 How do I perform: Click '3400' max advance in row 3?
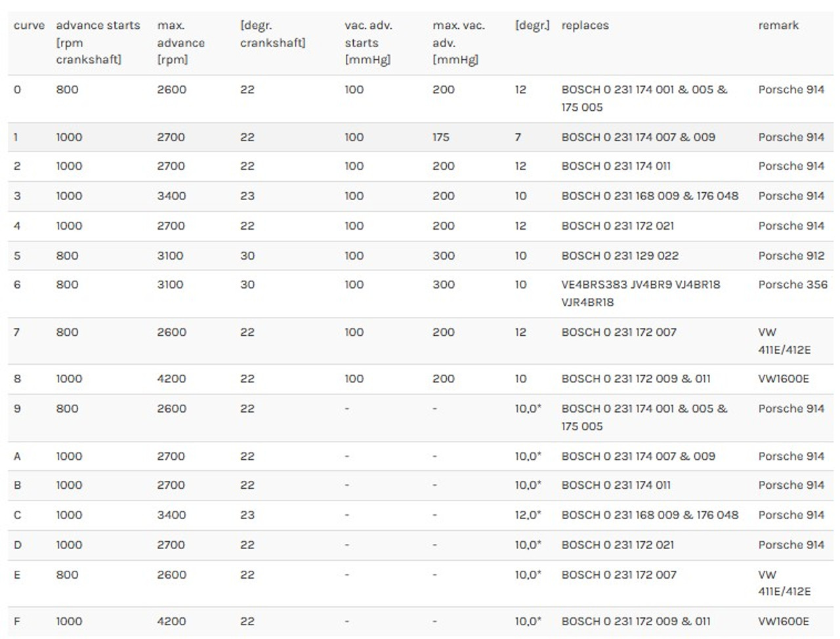[x=171, y=196]
